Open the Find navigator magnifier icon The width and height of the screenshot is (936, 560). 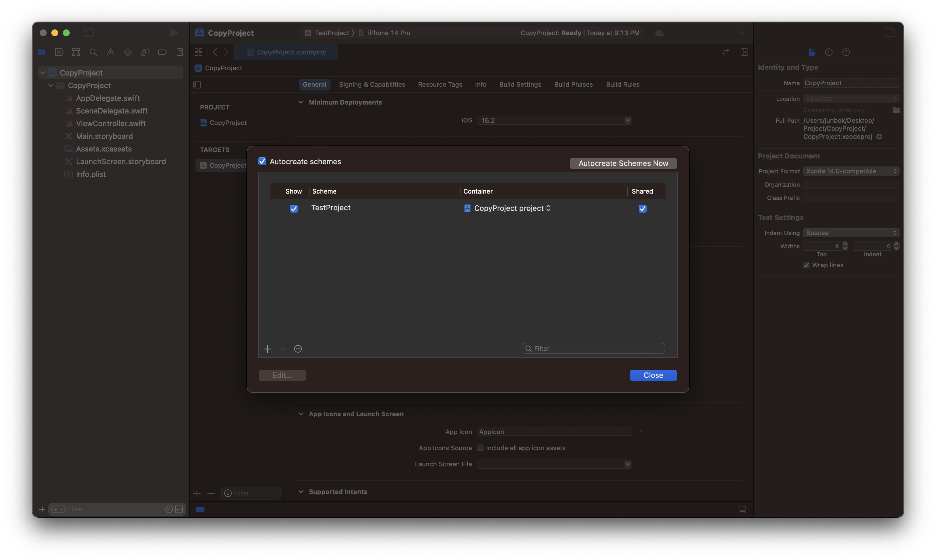[93, 52]
